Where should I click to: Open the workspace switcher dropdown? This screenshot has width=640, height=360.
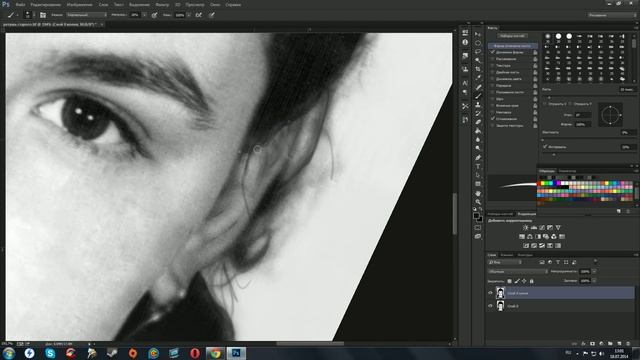(611, 15)
